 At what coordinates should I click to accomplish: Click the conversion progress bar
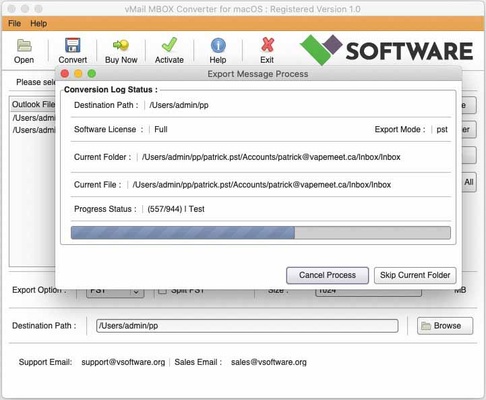[x=261, y=233]
